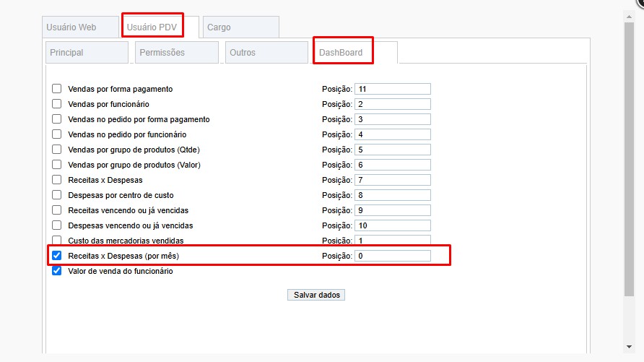Uncheck Valor de venda do funcionário

(x=57, y=271)
